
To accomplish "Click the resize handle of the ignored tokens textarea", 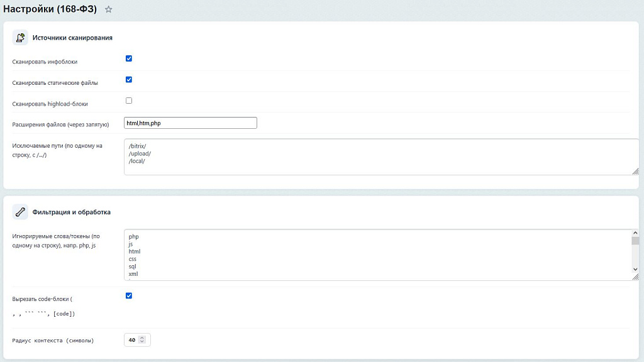I will (635, 277).
